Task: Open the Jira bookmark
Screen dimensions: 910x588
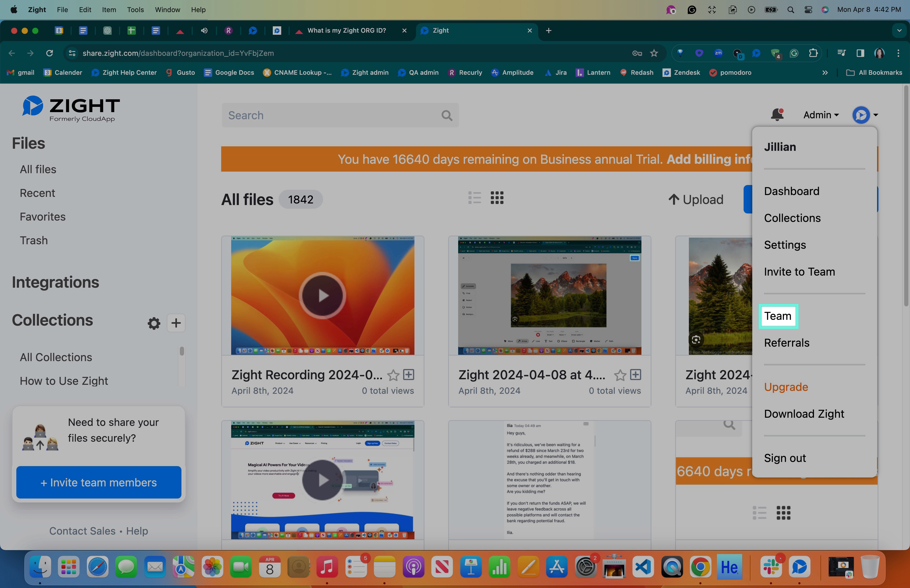Action: coord(556,73)
